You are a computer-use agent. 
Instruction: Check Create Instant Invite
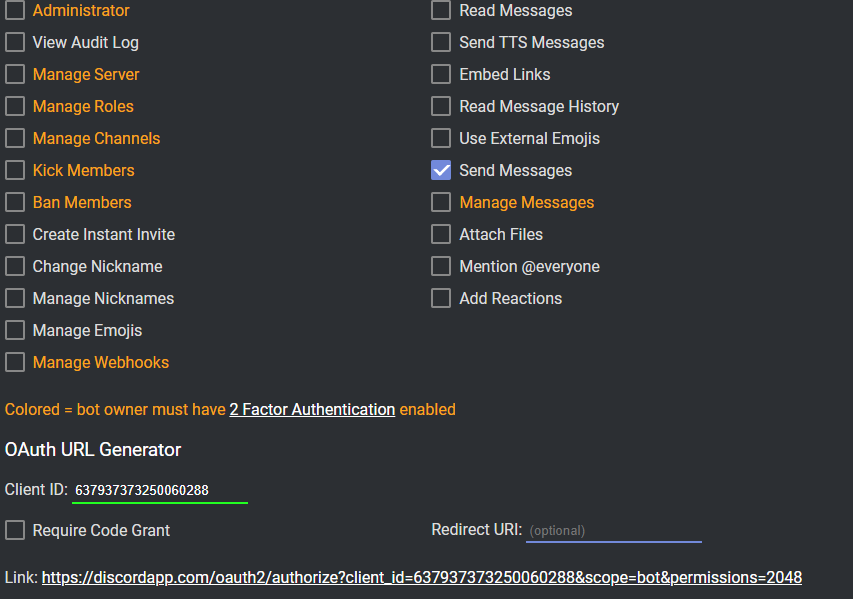(x=15, y=235)
